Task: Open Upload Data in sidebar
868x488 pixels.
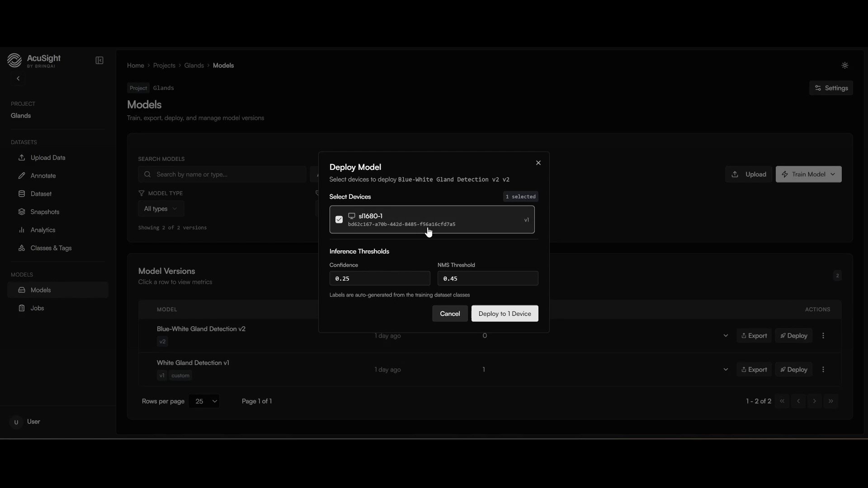Action: [58, 158]
